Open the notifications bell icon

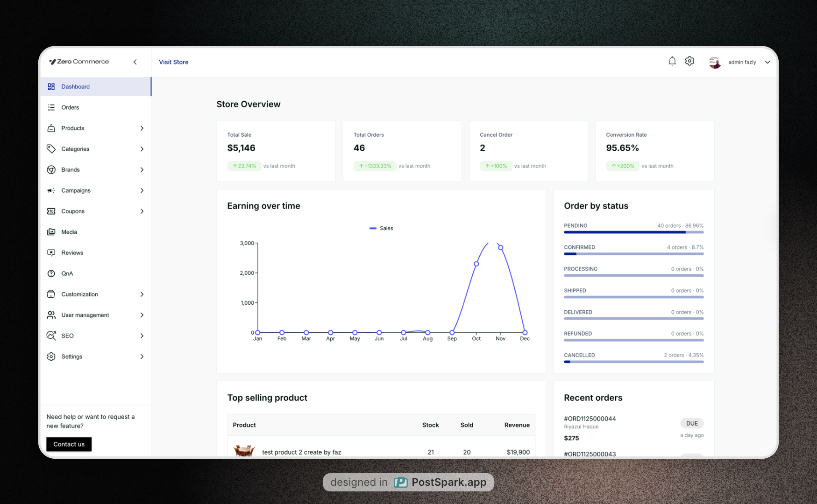coord(672,61)
